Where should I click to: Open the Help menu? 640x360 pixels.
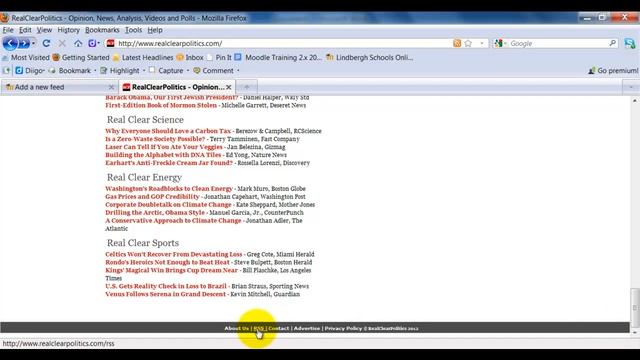point(155,30)
